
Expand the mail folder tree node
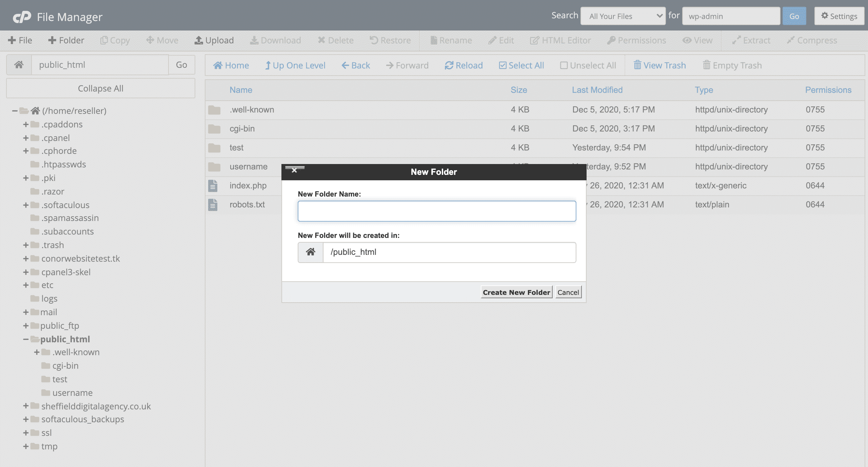[x=26, y=312]
